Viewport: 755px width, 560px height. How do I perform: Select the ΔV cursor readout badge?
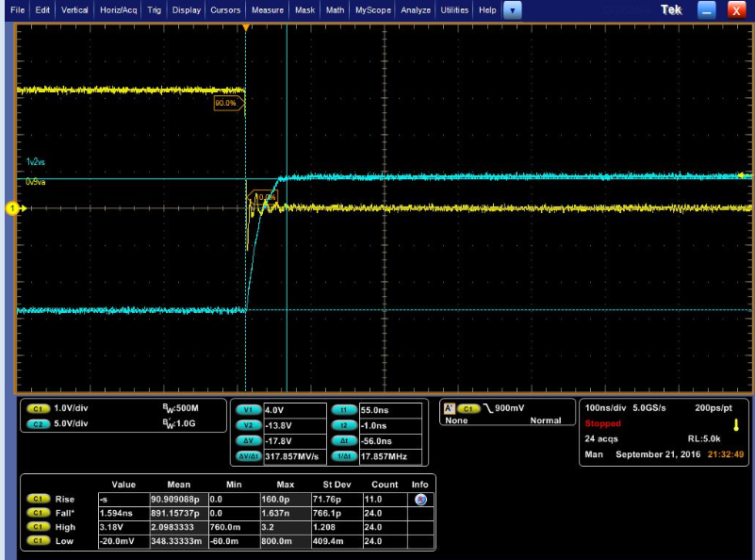tap(248, 440)
